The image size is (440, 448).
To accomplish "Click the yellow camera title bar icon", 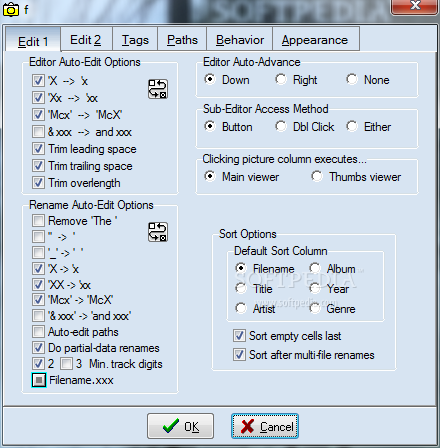I will click(11, 9).
